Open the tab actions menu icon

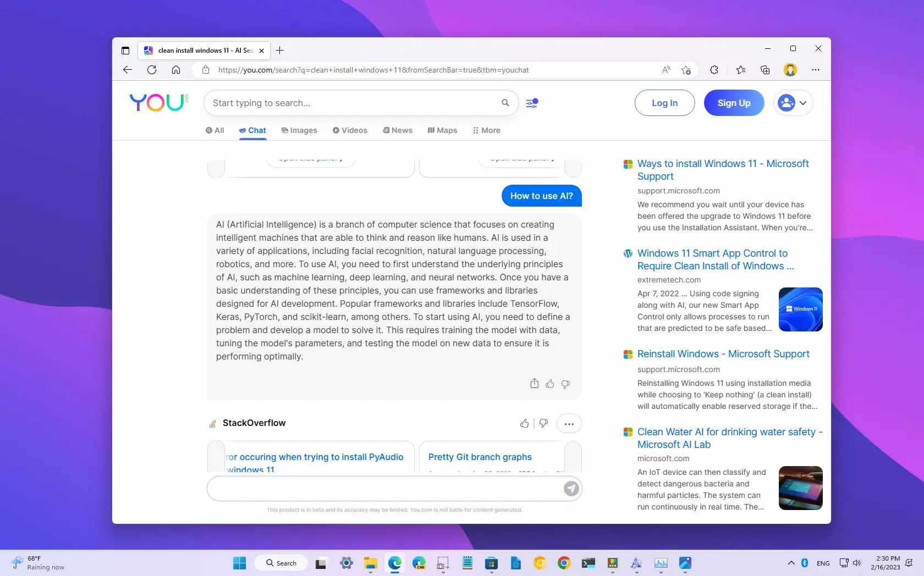[125, 51]
